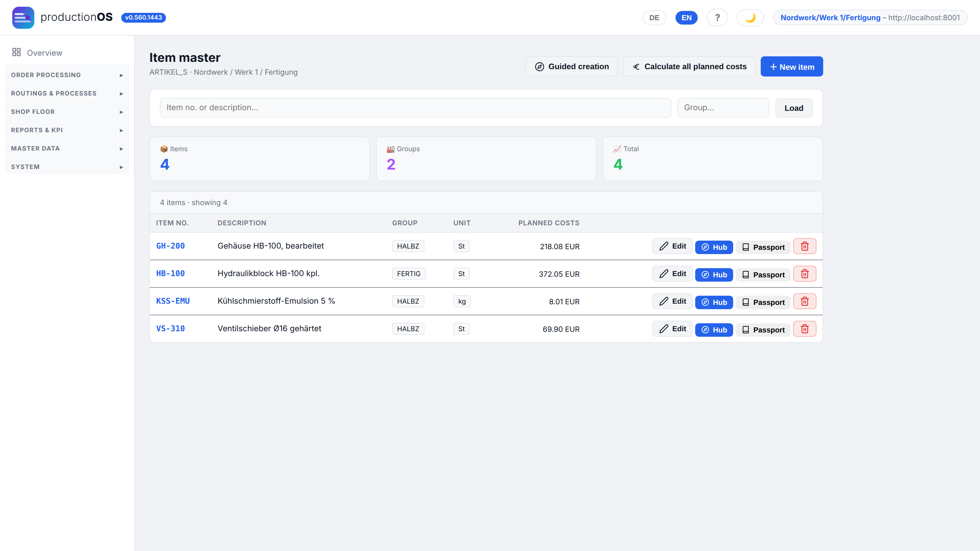Screen dimensions: 980x551
Task: Delete item VS-310 with trash icon
Action: tap(805, 329)
